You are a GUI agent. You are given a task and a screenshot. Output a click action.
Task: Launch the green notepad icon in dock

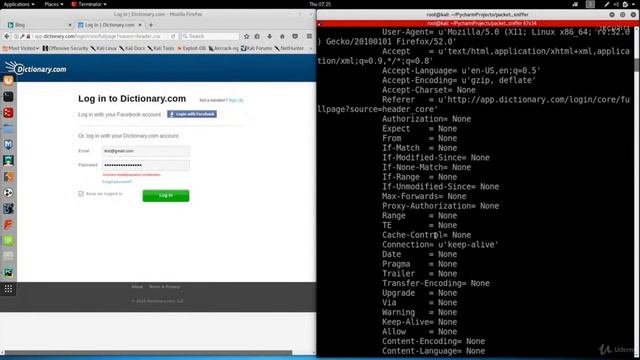8,240
